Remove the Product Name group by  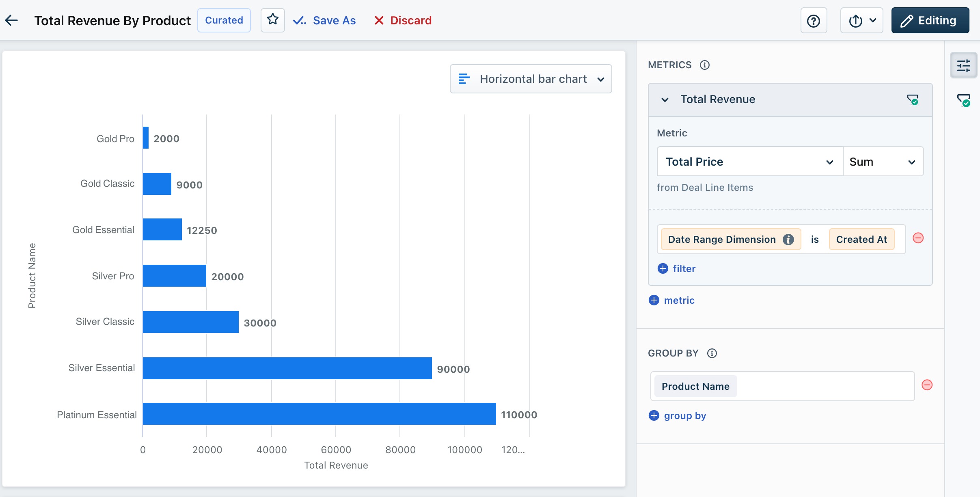pyautogui.click(x=927, y=385)
